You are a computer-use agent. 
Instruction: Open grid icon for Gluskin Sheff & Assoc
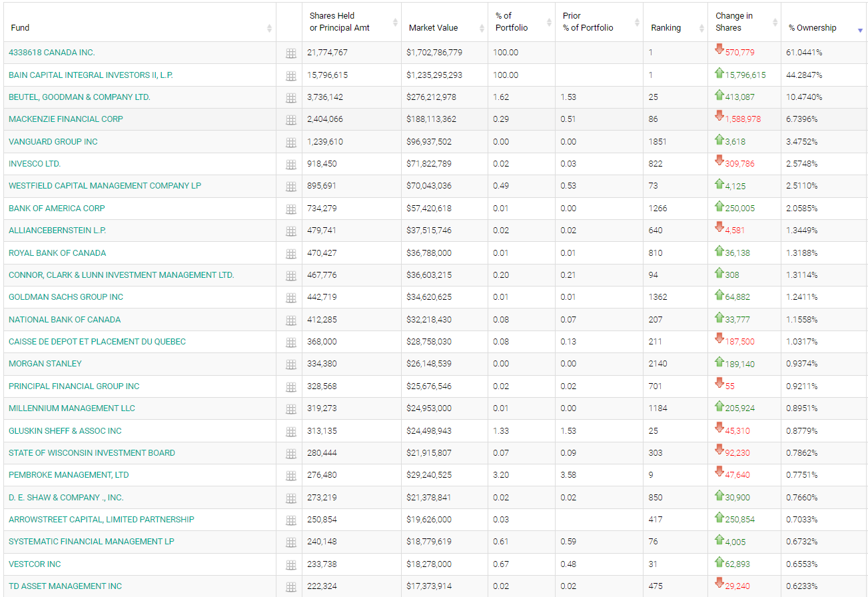click(290, 432)
